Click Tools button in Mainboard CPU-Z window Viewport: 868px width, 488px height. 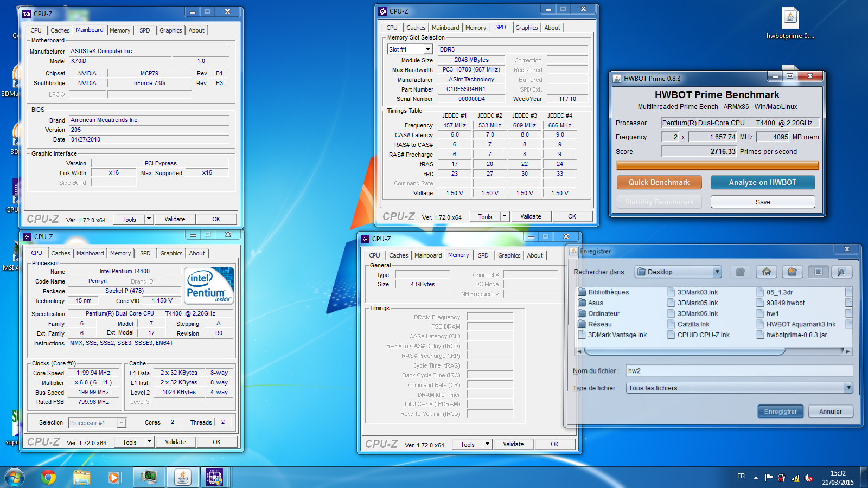coord(129,219)
